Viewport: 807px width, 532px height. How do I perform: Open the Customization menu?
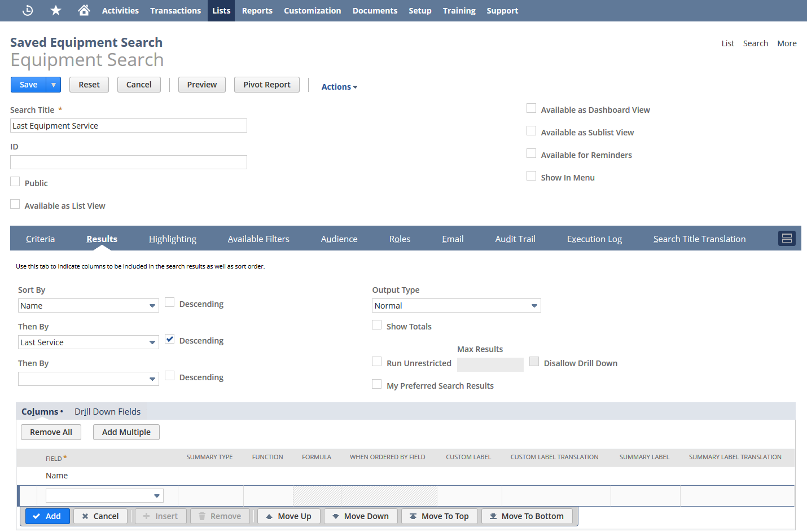[x=313, y=11]
